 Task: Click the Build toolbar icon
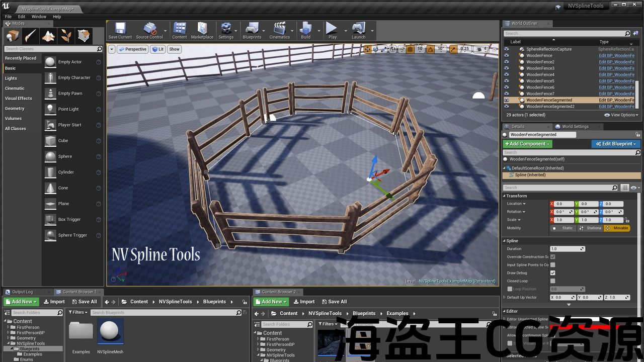click(305, 30)
